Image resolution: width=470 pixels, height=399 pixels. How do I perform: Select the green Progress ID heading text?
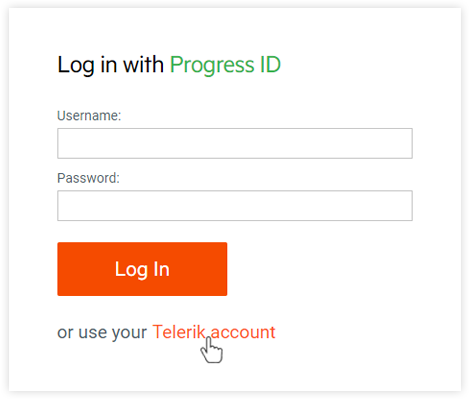pyautogui.click(x=225, y=65)
